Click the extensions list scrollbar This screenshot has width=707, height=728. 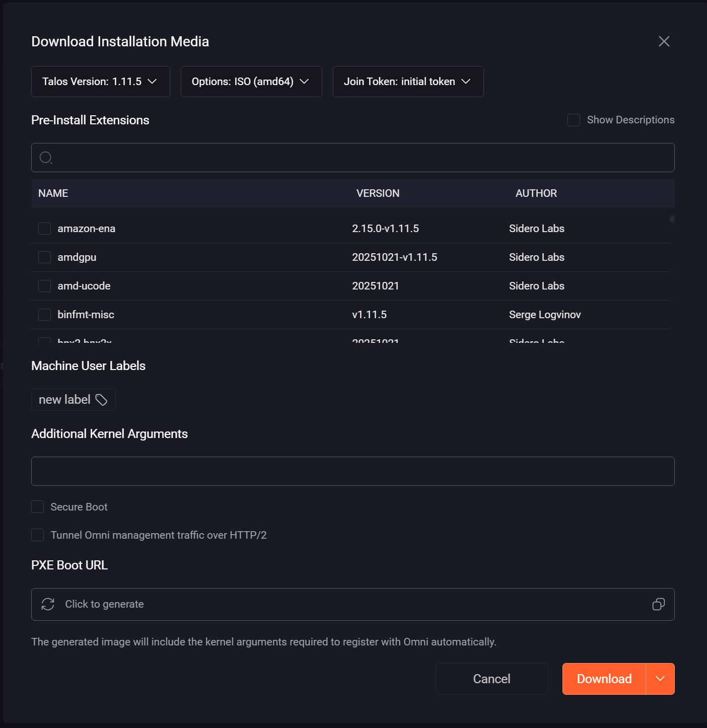(x=672, y=219)
